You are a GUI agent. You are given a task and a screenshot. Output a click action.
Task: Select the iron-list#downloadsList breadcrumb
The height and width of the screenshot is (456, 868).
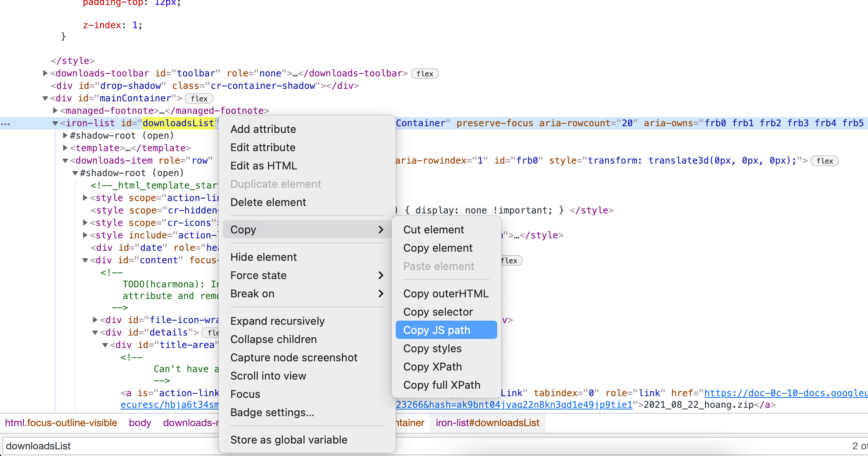tap(487, 423)
